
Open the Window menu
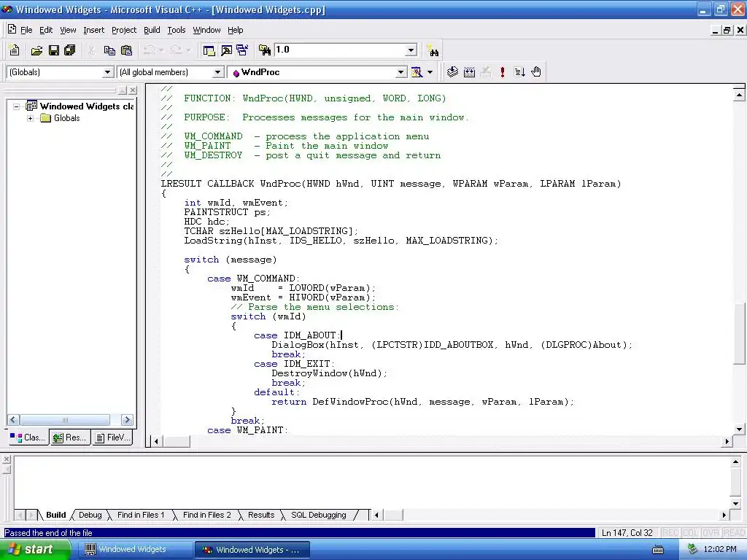click(x=206, y=30)
